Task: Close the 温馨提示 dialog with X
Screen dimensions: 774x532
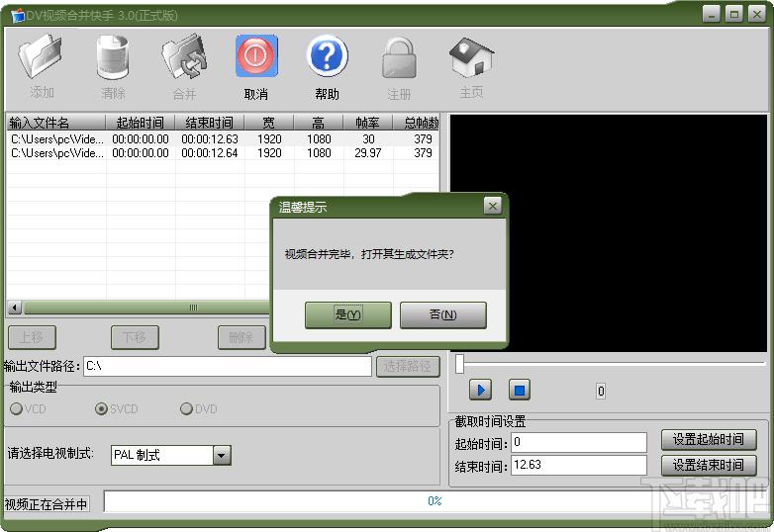Action: click(492, 206)
